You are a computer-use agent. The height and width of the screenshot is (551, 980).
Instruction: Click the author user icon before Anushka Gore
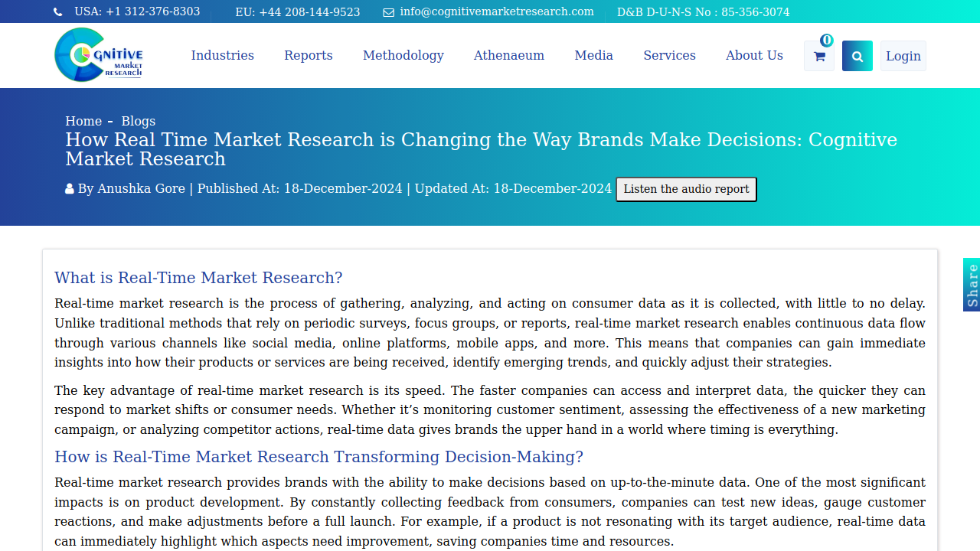(70, 189)
